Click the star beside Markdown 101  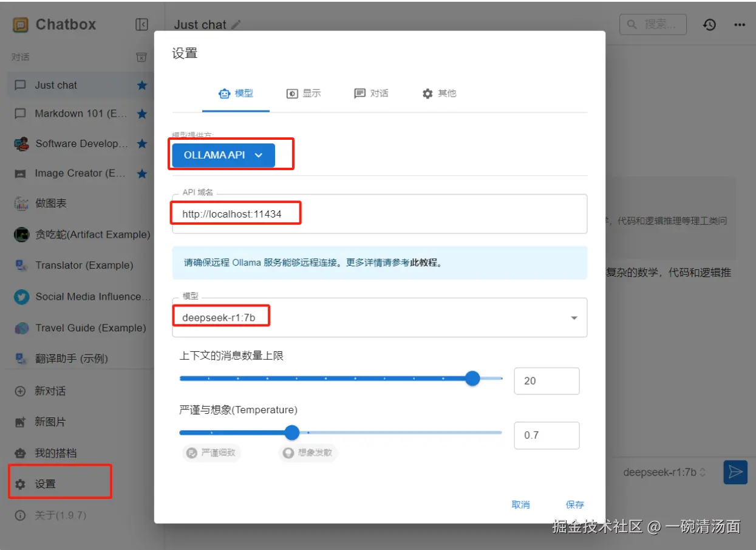[142, 114]
